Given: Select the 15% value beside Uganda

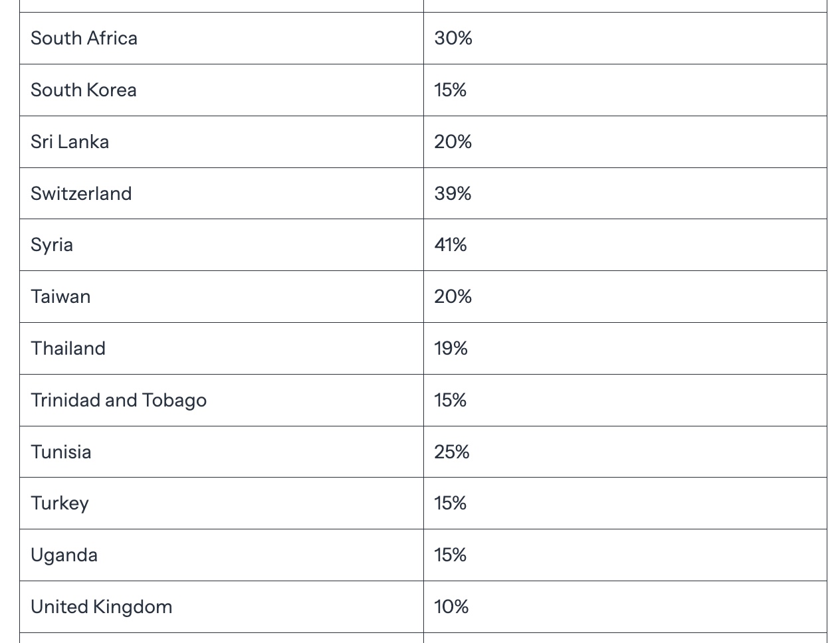Looking at the screenshot, I should (x=451, y=555).
